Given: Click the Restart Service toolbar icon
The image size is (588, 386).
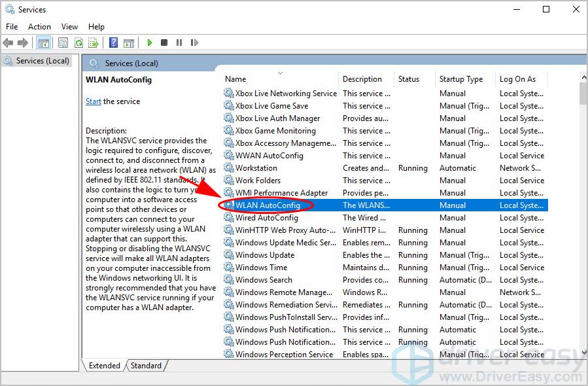Looking at the screenshot, I should (x=194, y=43).
